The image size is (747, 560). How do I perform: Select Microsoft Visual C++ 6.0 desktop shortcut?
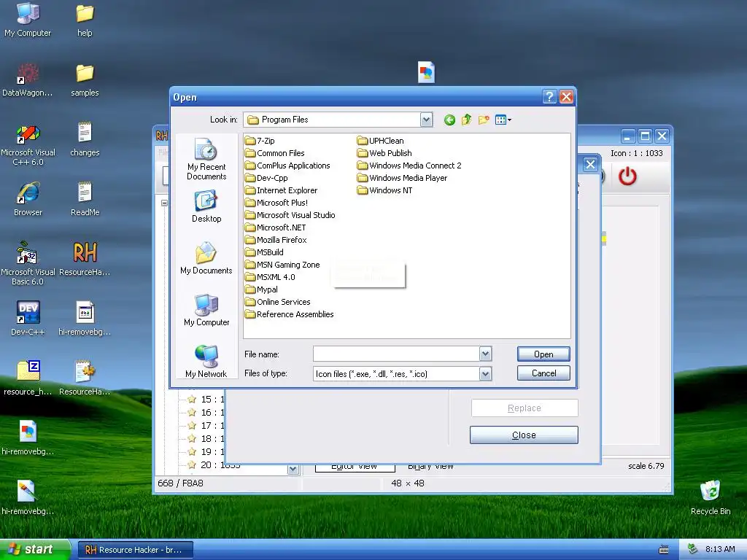pyautogui.click(x=28, y=145)
